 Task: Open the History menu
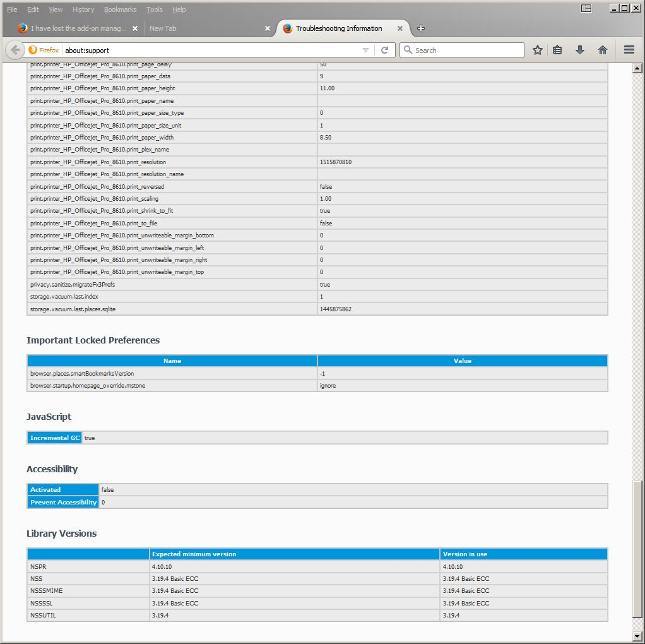83,9
